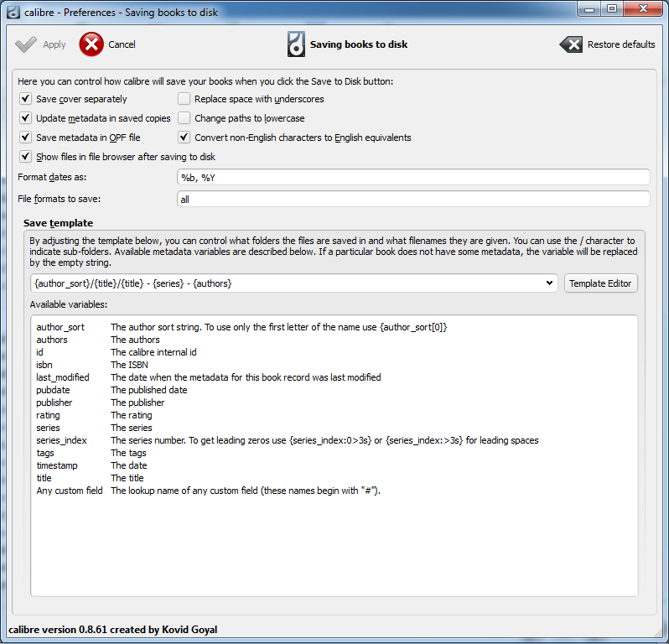The height and width of the screenshot is (644, 669).
Task: Close the Preferences window
Action: (643, 9)
